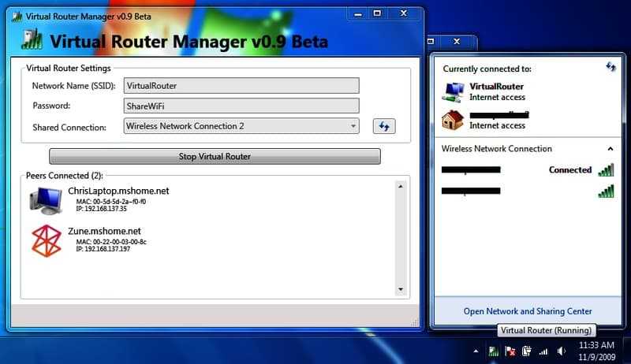The image size is (631, 364).
Task: Click the power plug tray icon
Action: [x=526, y=351]
